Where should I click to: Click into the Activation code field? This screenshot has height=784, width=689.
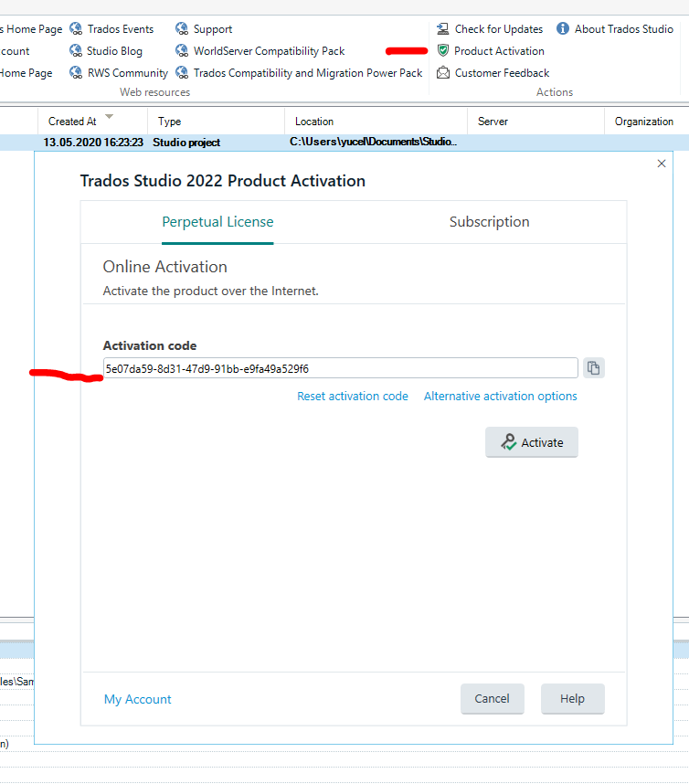(341, 368)
